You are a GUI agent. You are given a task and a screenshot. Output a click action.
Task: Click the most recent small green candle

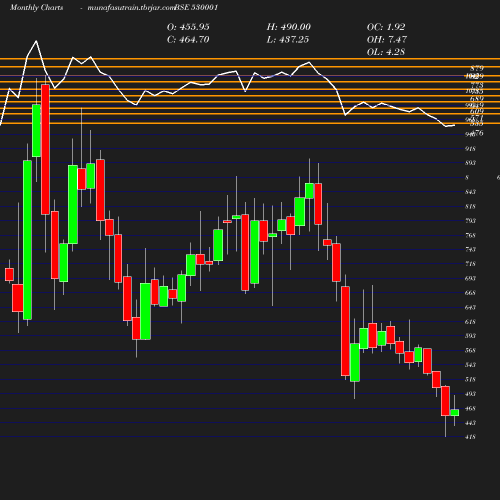point(455,413)
